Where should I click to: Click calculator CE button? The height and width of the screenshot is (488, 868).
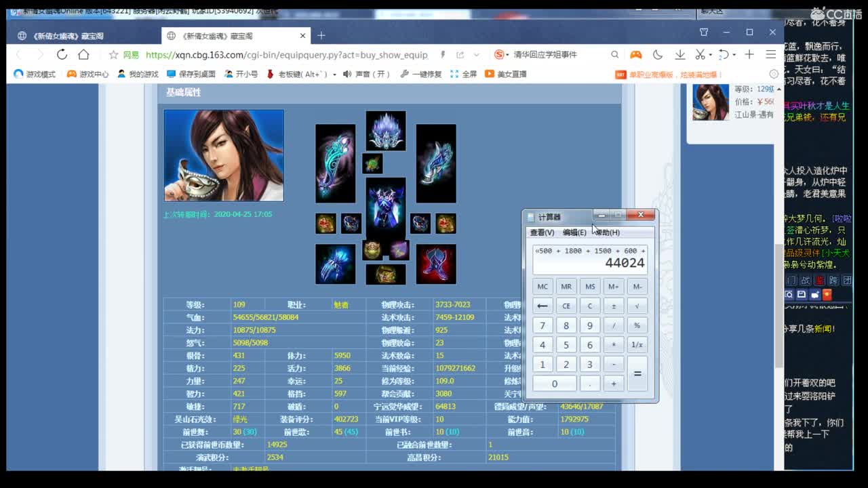[x=566, y=306]
